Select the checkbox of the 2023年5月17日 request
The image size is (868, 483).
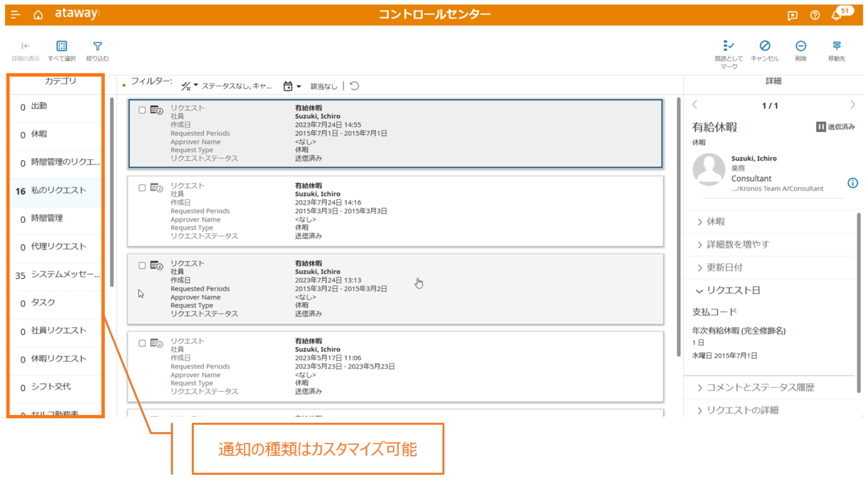(142, 343)
